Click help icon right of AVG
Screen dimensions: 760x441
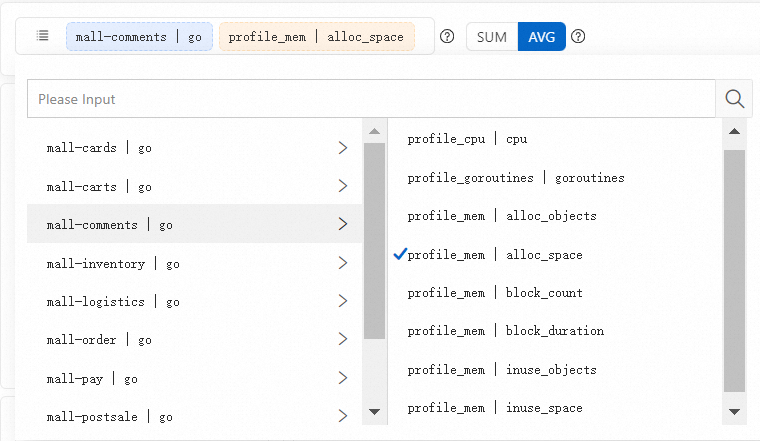(578, 37)
